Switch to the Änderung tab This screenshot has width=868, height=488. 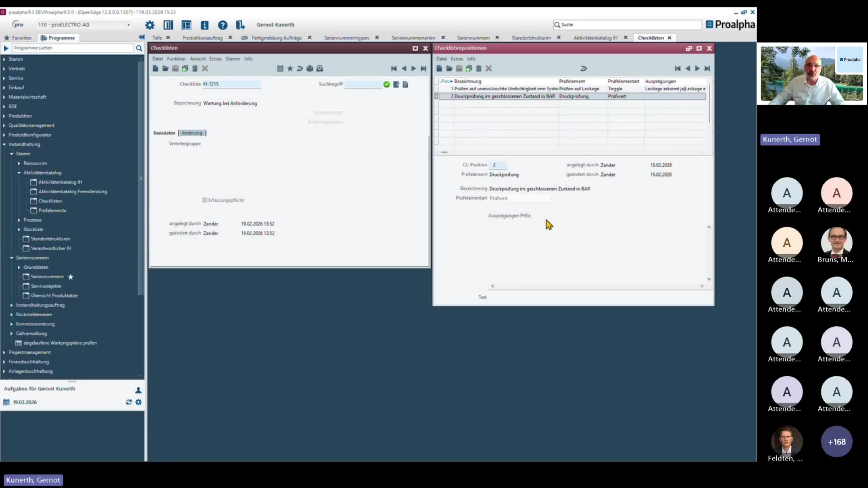click(192, 133)
